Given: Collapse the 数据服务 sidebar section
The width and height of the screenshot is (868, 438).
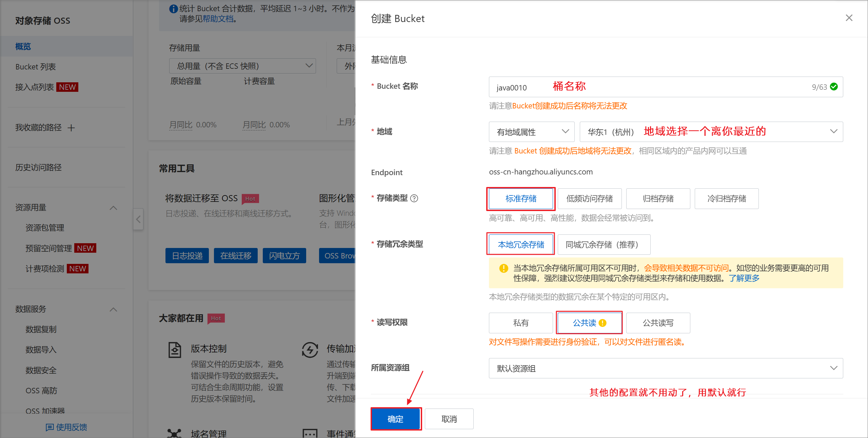Looking at the screenshot, I should 113,309.
